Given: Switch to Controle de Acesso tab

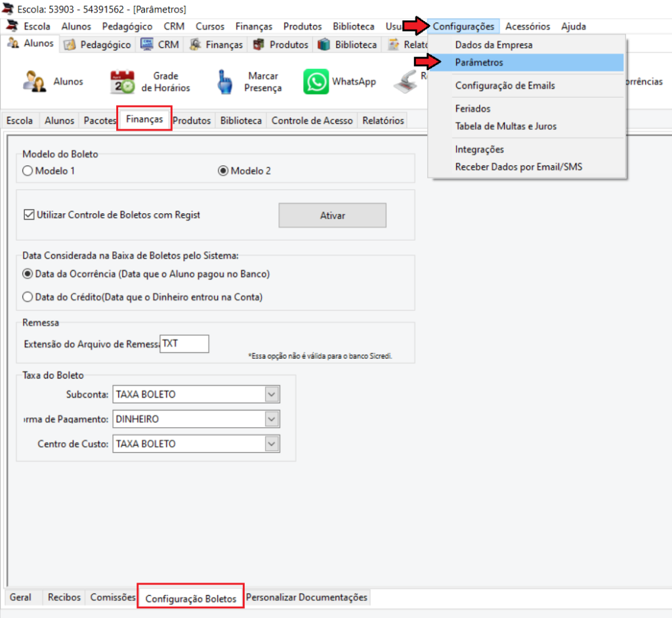Looking at the screenshot, I should click(312, 121).
